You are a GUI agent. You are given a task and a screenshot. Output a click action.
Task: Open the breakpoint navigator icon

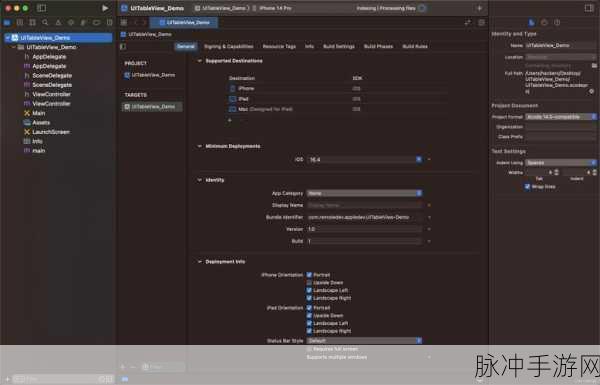pyautogui.click(x=96, y=23)
